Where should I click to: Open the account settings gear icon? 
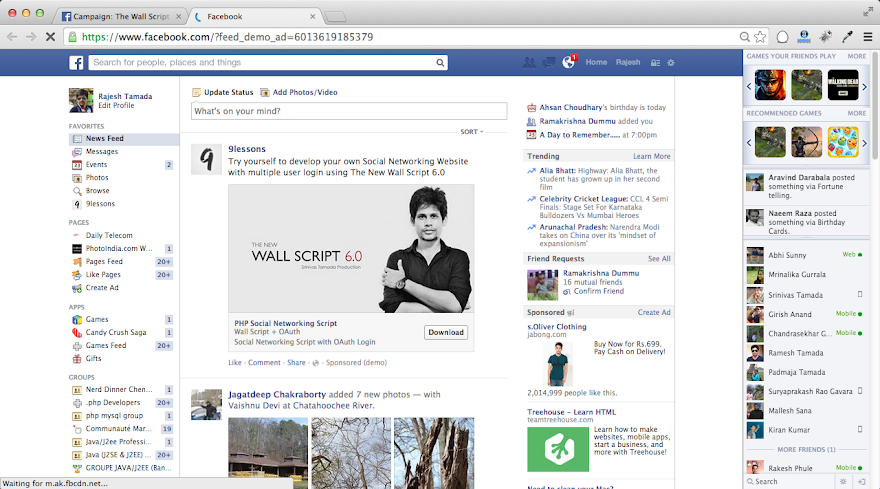pos(671,63)
